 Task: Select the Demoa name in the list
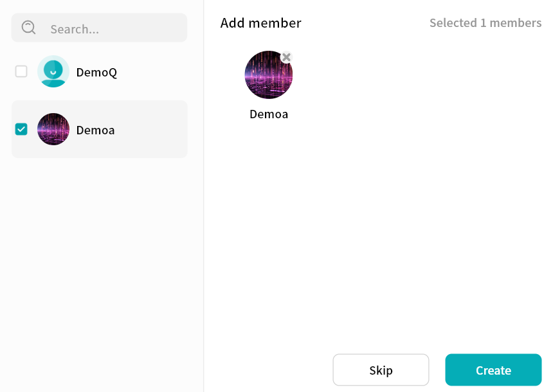(x=95, y=130)
